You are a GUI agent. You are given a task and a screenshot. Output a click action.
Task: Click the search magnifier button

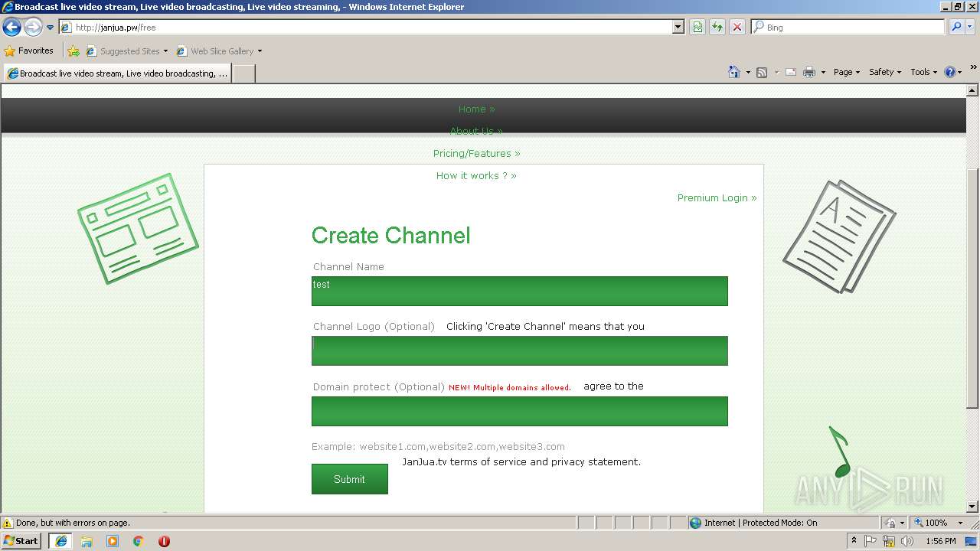(x=956, y=28)
